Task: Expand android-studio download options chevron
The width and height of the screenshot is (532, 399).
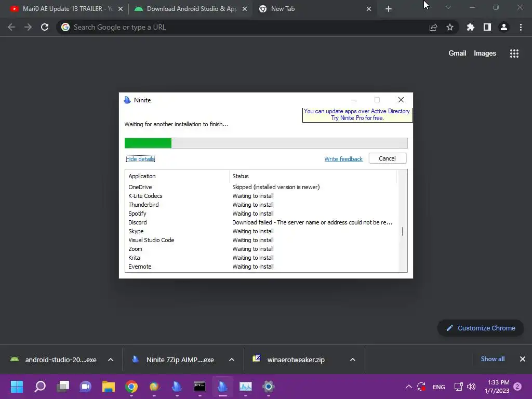Action: tap(111, 360)
